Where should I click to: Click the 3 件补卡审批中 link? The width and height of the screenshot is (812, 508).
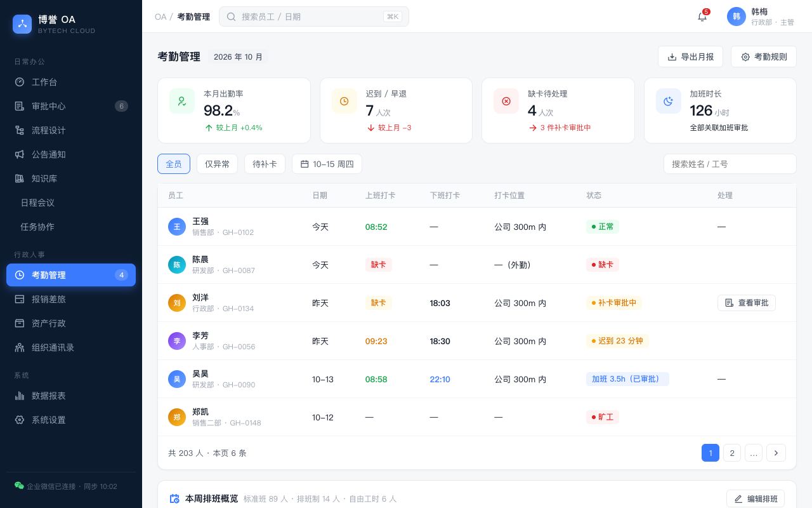[560, 128]
